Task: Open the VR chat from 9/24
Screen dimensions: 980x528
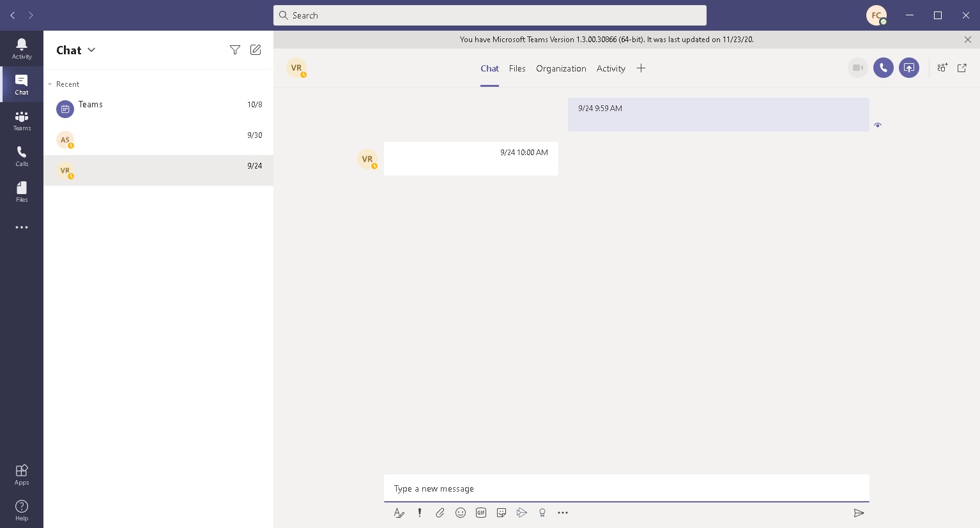Action: click(158, 170)
